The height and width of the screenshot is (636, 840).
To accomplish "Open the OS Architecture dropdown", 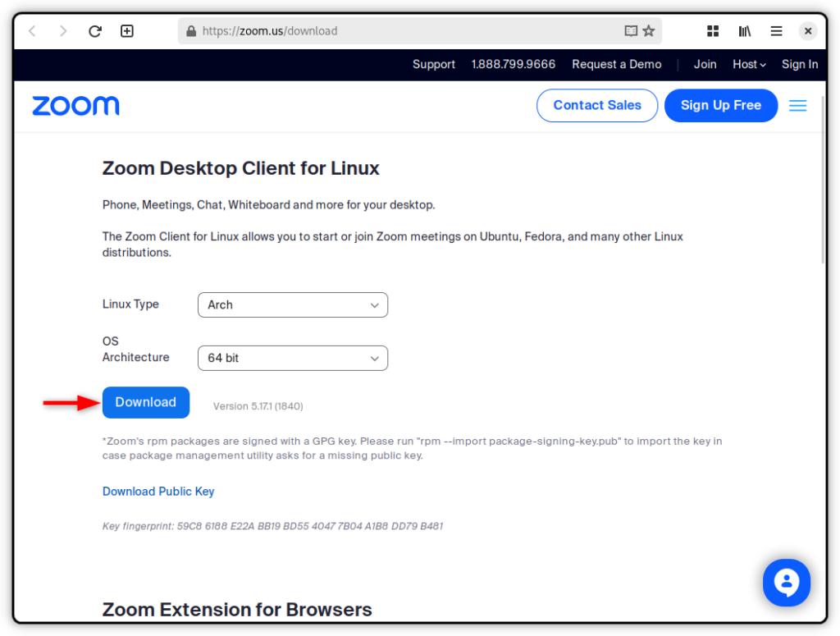I will tap(293, 358).
